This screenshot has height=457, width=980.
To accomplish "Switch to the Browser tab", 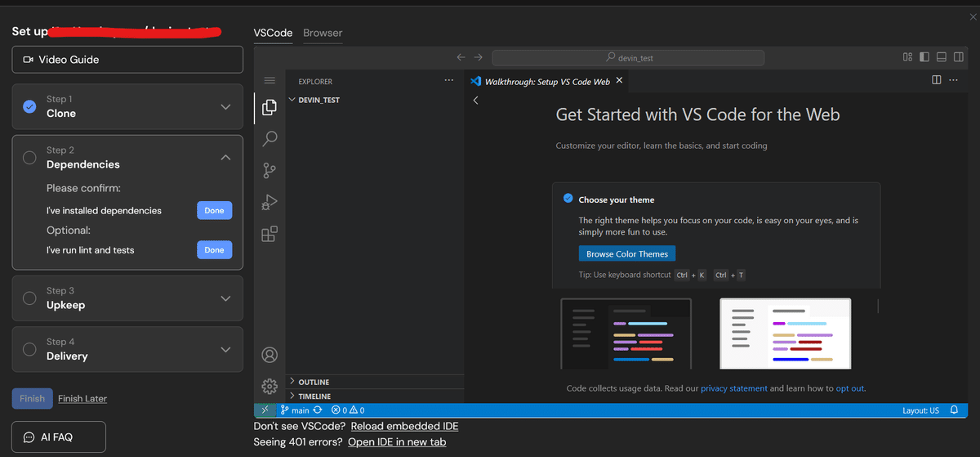I will (x=323, y=33).
